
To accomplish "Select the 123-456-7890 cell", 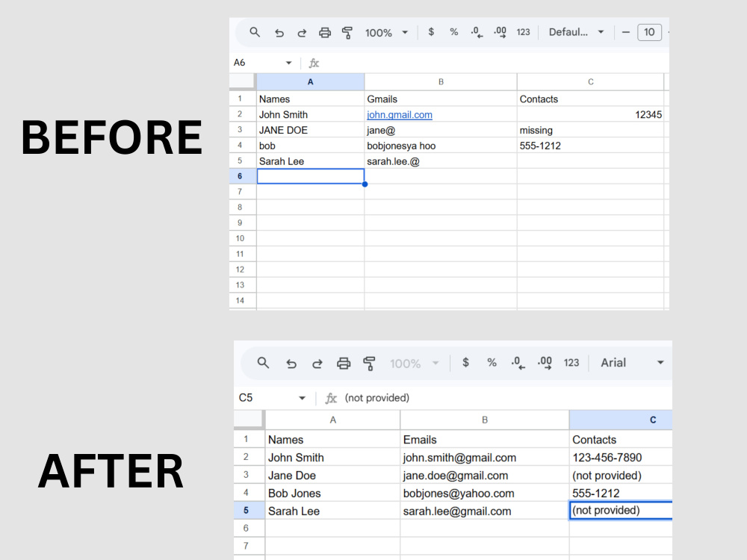I will click(x=621, y=457).
